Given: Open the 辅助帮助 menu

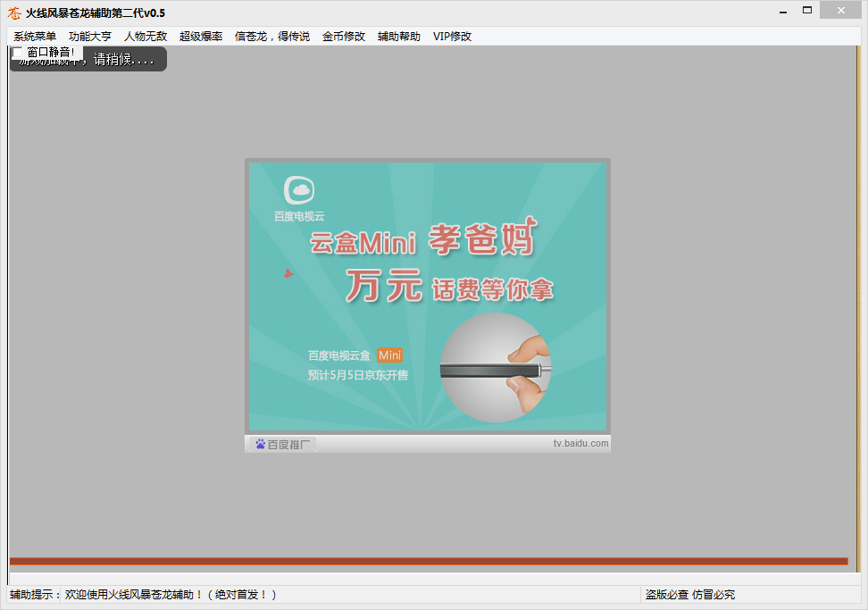Looking at the screenshot, I should coord(399,37).
